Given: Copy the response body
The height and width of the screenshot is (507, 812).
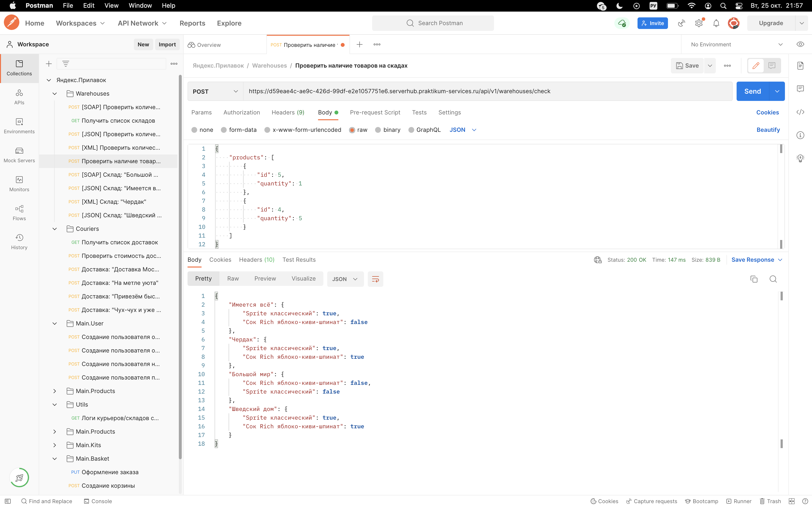Looking at the screenshot, I should point(754,279).
